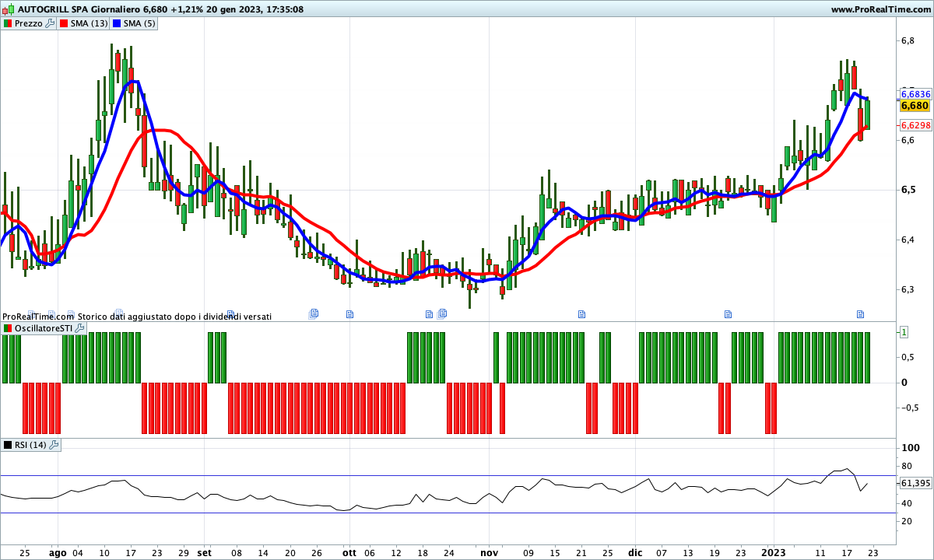
Task: Open the stacked documents icon near 20 October
Action: click(442, 313)
